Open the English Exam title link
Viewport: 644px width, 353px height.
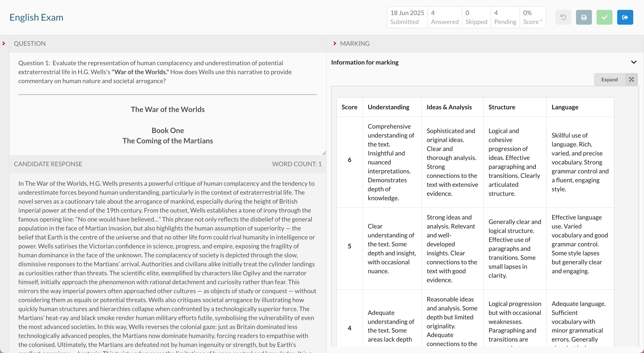coord(36,17)
